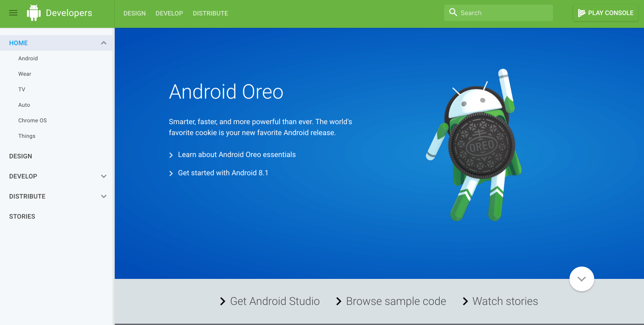Click the arrow beside Browse sample code
This screenshot has width=644, height=325.
pyautogui.click(x=339, y=301)
